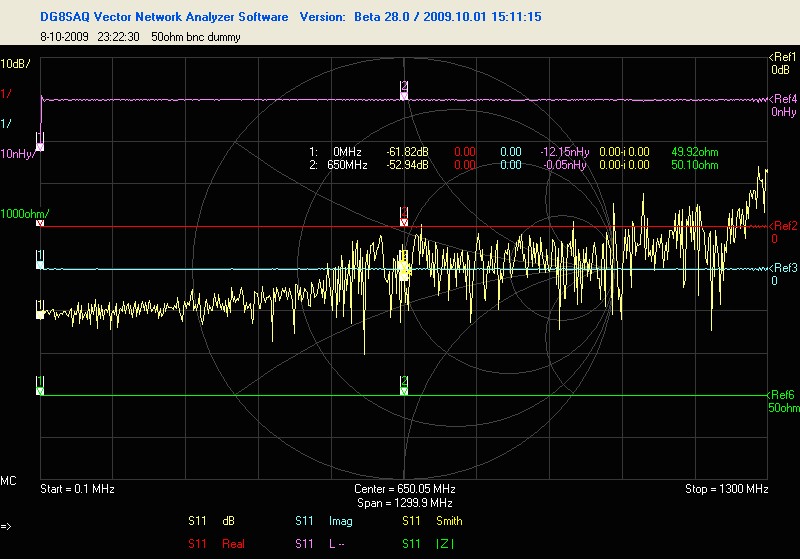
Task: Click the 10dB/ scale label
Action: (15, 64)
